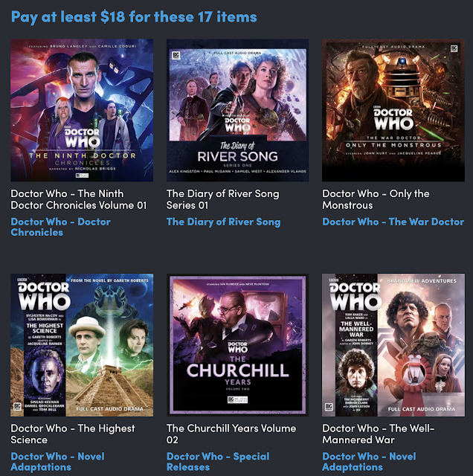
Task: View The Highest Science cover image
Action: pyautogui.click(x=82, y=345)
